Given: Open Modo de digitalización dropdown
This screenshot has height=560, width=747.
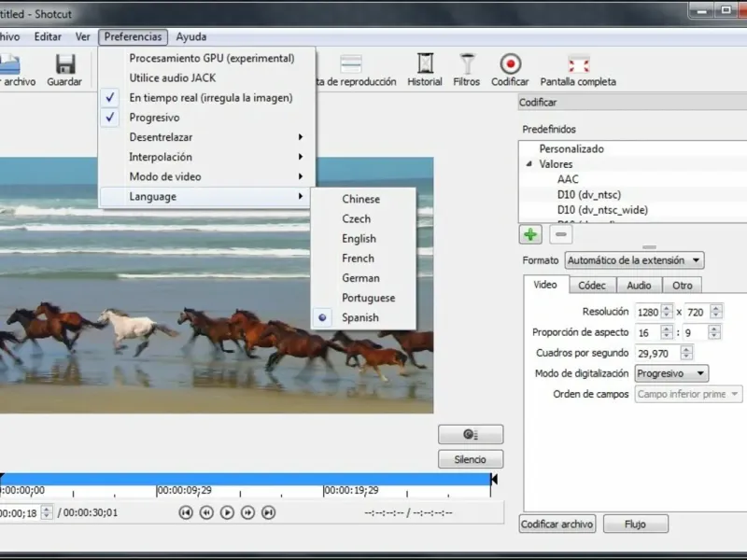Looking at the screenshot, I should tap(670, 373).
